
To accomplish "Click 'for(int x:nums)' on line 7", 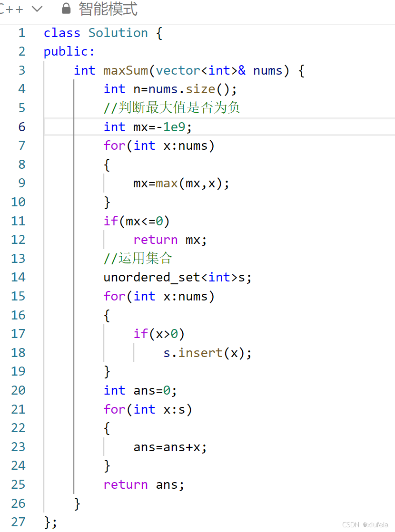I will 159,146.
